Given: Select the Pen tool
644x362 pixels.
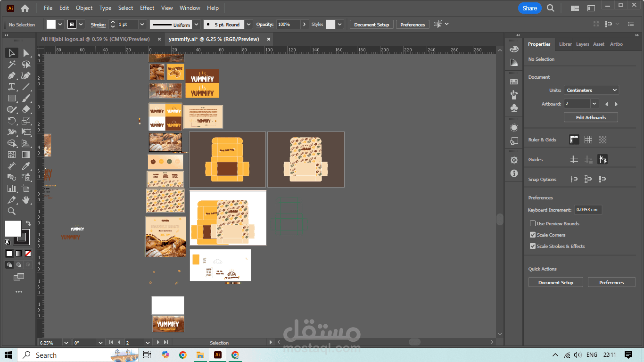Looking at the screenshot, I should (12, 75).
